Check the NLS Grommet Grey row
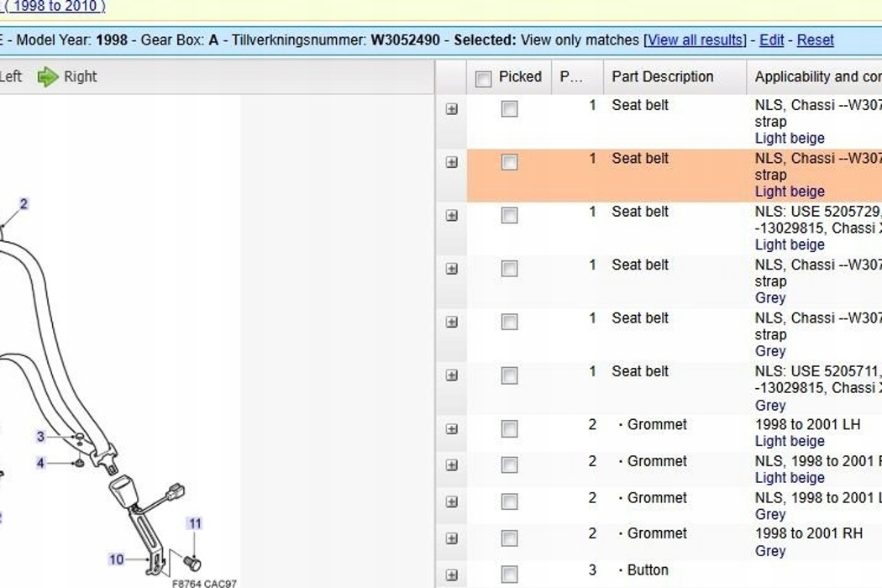This screenshot has width=882, height=588. [510, 502]
